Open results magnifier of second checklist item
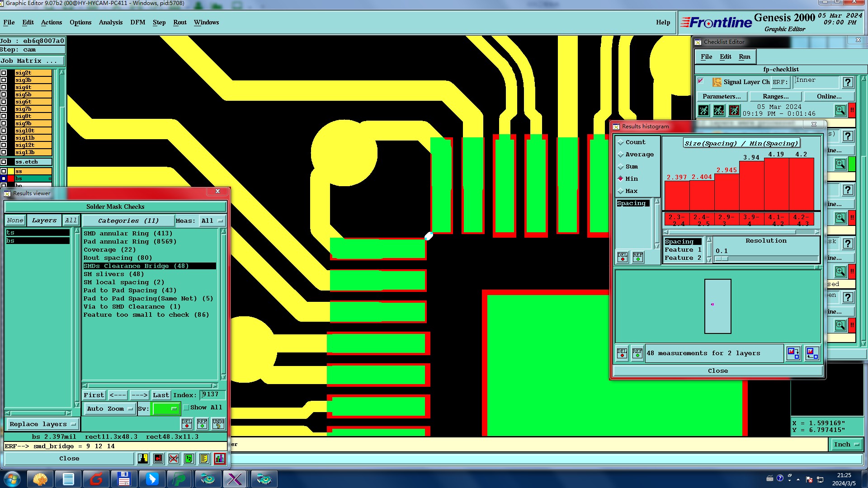868x488 pixels. 840,164
